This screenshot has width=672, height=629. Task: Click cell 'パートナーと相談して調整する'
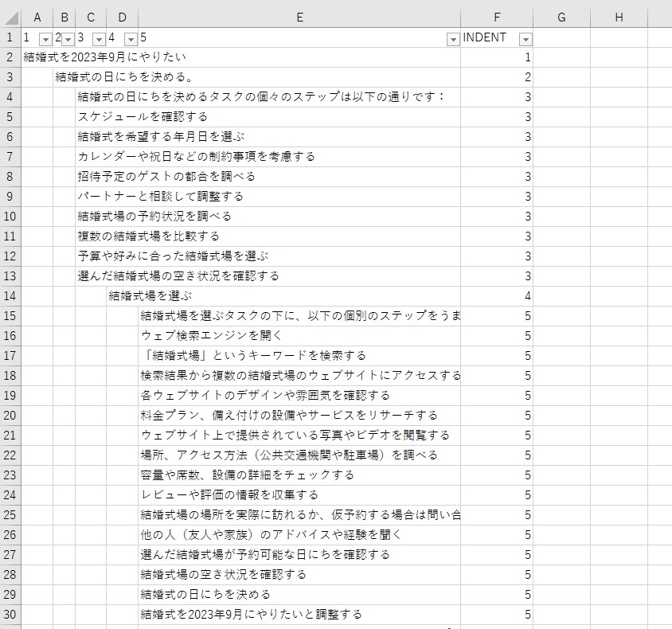[x=161, y=196]
